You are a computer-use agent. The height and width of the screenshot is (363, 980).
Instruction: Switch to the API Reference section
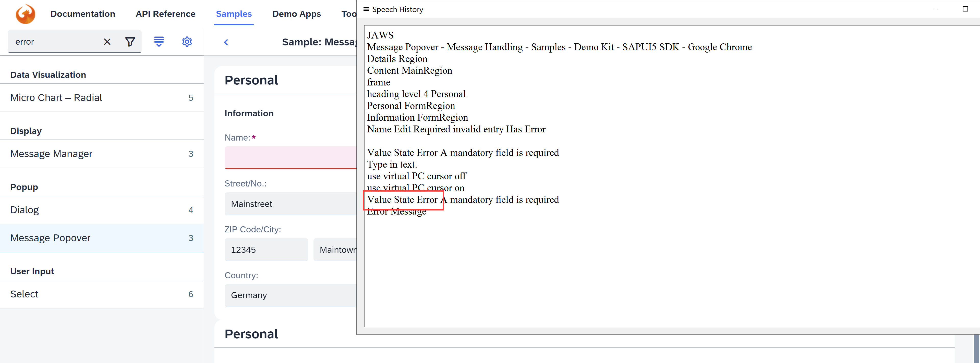coord(165,14)
